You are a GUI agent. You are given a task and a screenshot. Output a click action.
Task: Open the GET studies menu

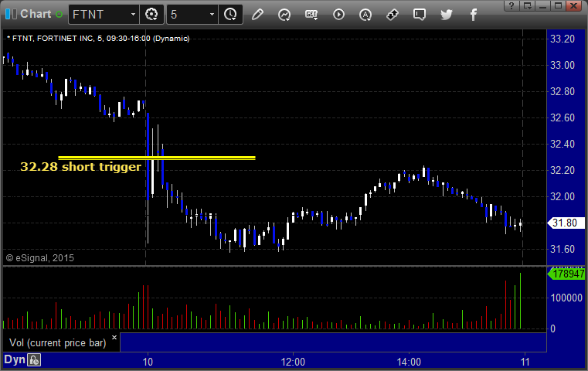point(311,15)
